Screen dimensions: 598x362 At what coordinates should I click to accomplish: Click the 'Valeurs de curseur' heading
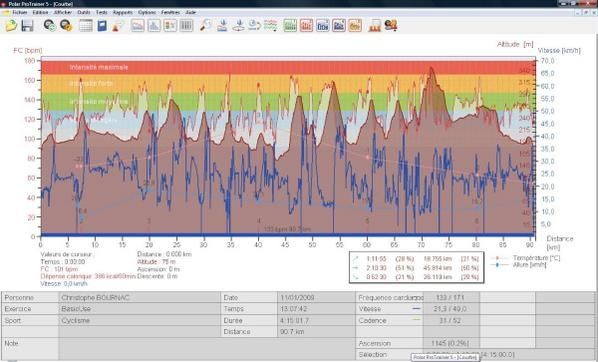pyautogui.click(x=67, y=254)
